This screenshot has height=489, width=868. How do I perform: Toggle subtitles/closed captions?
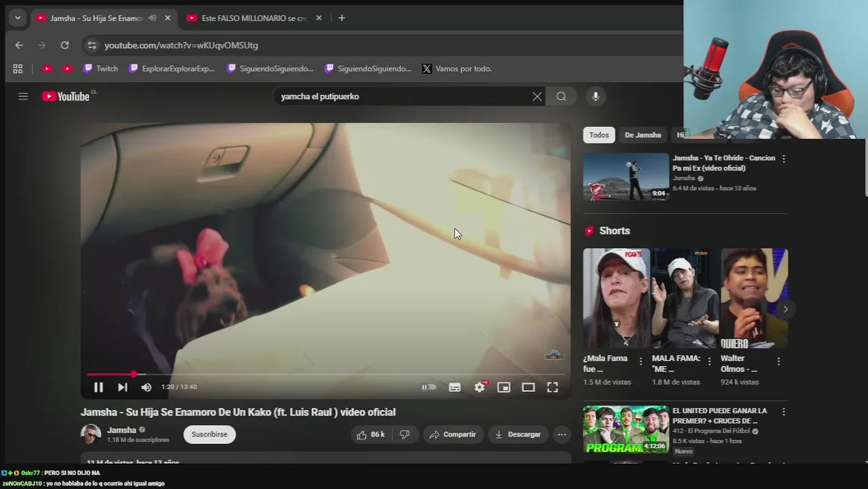click(x=455, y=387)
